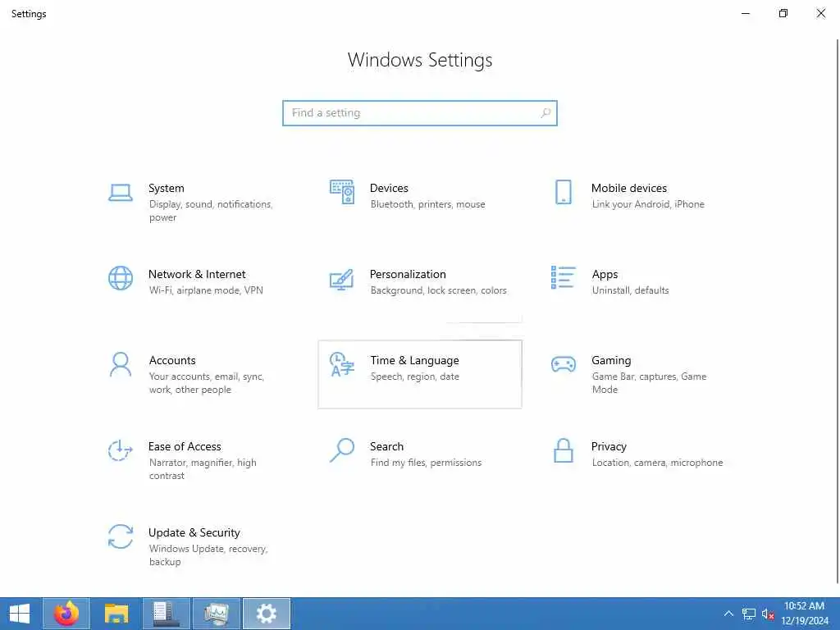Focus the Find a setting search field
Screen dimensions: 840x630
coord(420,113)
